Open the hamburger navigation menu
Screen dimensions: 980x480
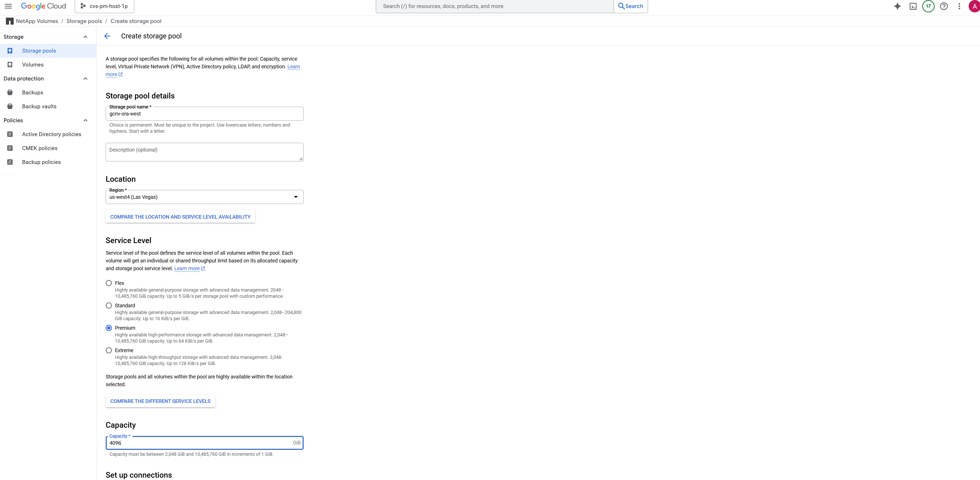click(8, 6)
